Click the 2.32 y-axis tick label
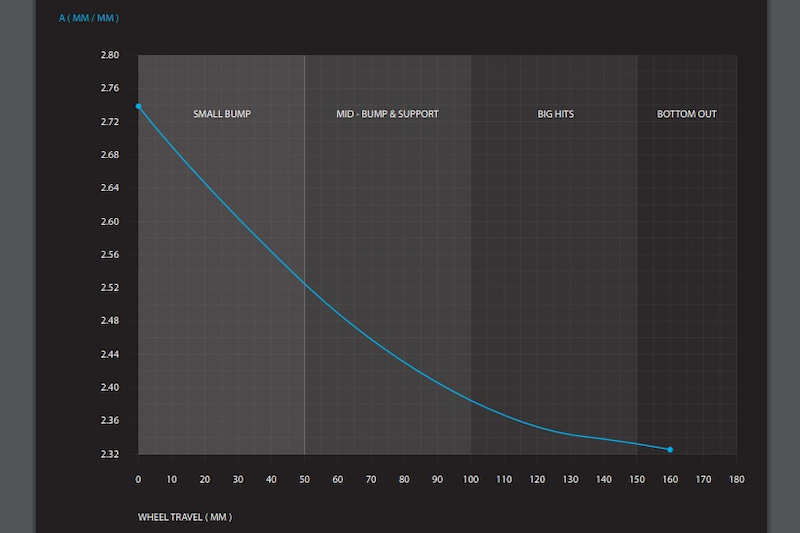The image size is (800, 533). click(110, 454)
